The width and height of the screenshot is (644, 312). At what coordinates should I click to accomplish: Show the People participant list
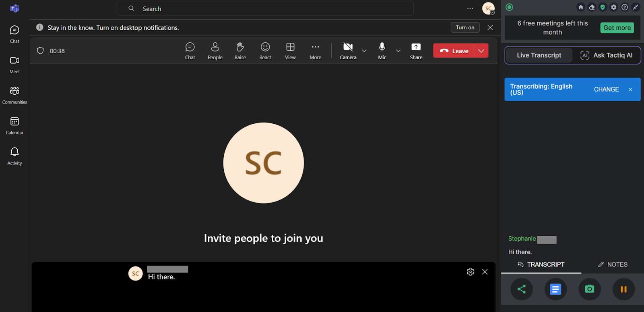pyautogui.click(x=215, y=51)
